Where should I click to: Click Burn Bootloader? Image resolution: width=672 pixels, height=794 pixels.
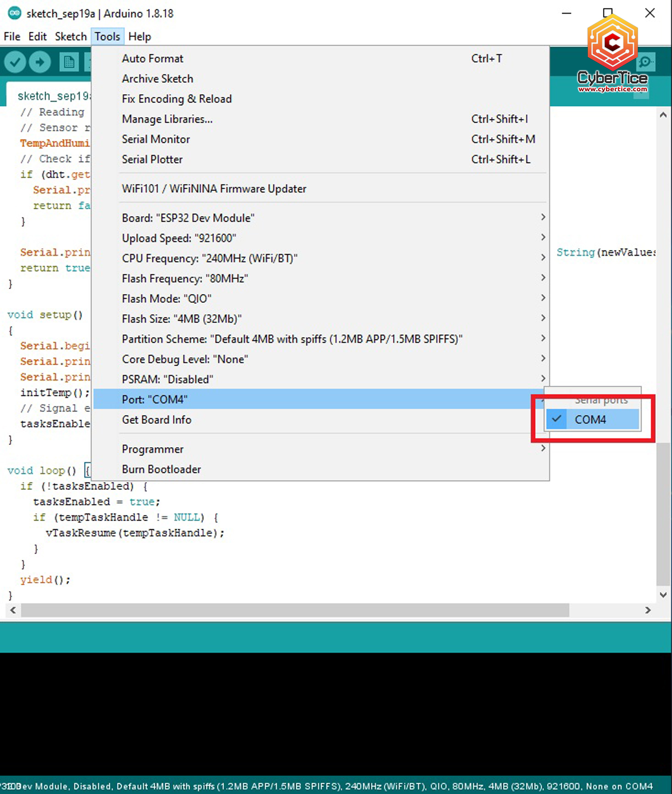(x=161, y=469)
